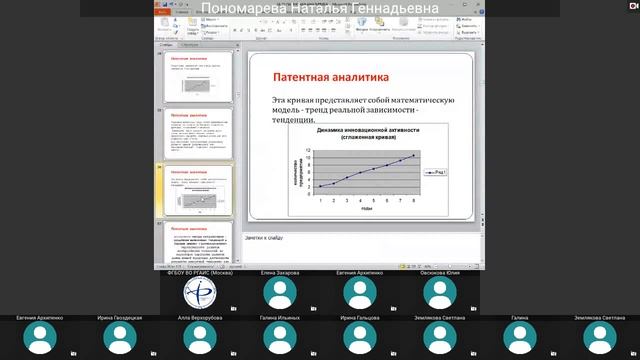This screenshot has height=360, width=640.
Task: Open the orange File (Файл) tab
Action: [x=162, y=12]
